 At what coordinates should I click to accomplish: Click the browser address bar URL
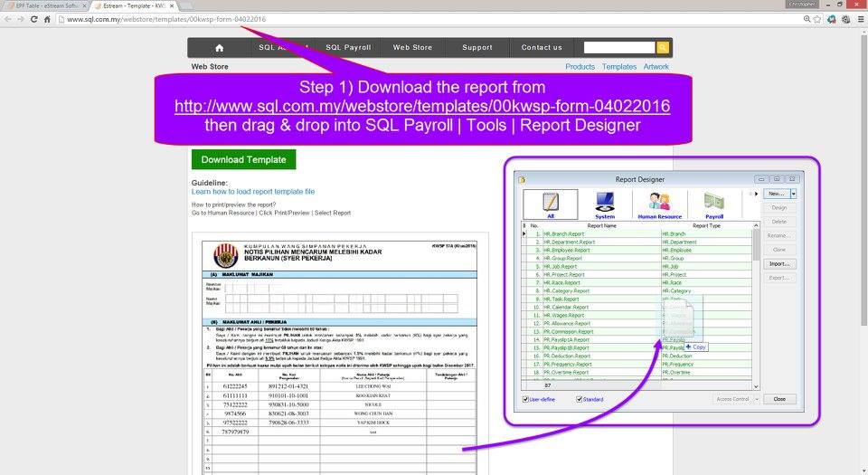tap(166, 19)
